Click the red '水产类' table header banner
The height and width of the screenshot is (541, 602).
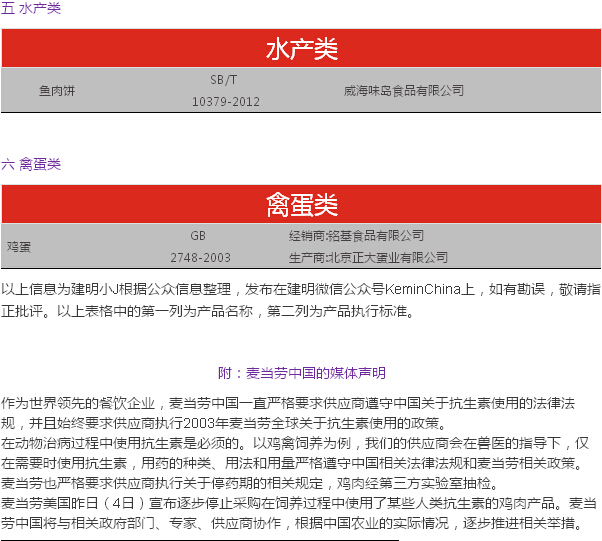(301, 49)
